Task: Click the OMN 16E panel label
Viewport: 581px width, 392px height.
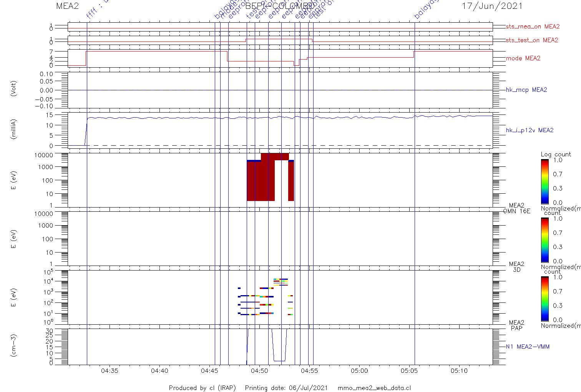Action: click(517, 211)
